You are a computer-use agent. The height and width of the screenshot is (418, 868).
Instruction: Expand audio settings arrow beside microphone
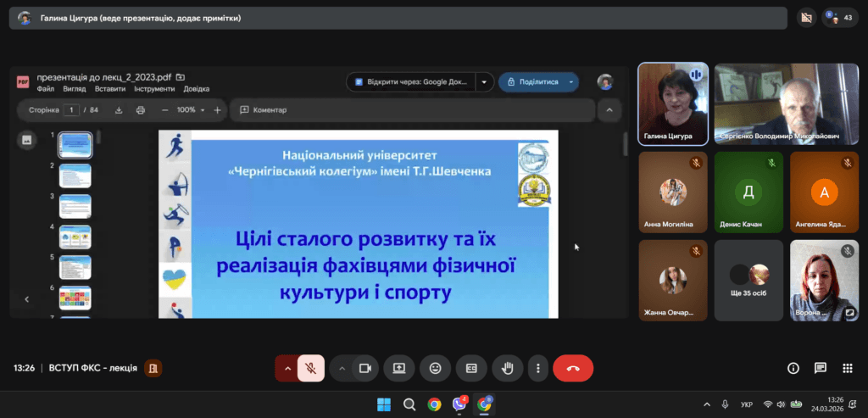[x=287, y=368]
